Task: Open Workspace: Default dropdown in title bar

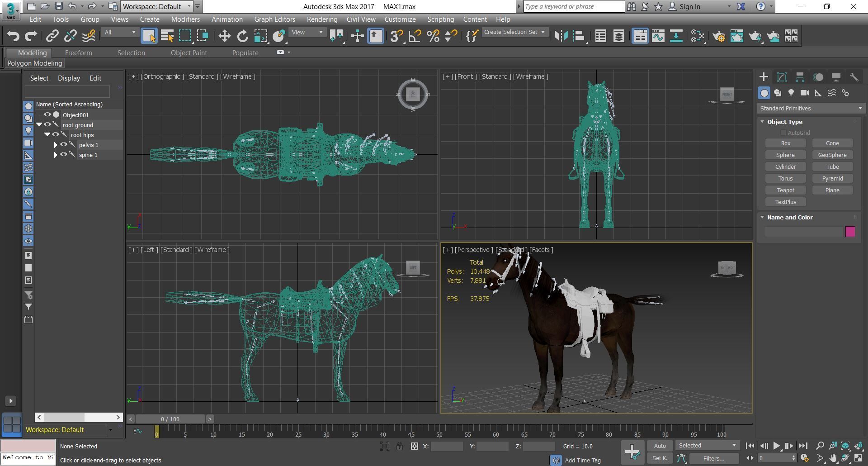Action: pyautogui.click(x=157, y=6)
